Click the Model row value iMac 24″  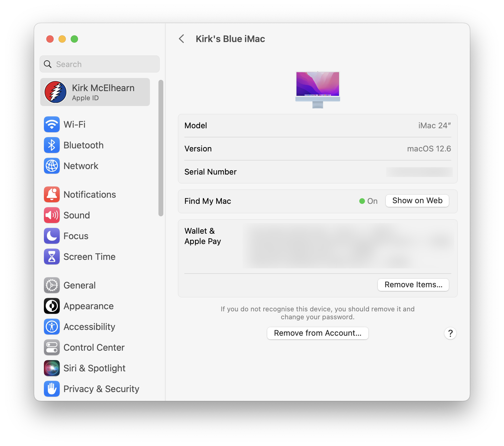tap(434, 126)
